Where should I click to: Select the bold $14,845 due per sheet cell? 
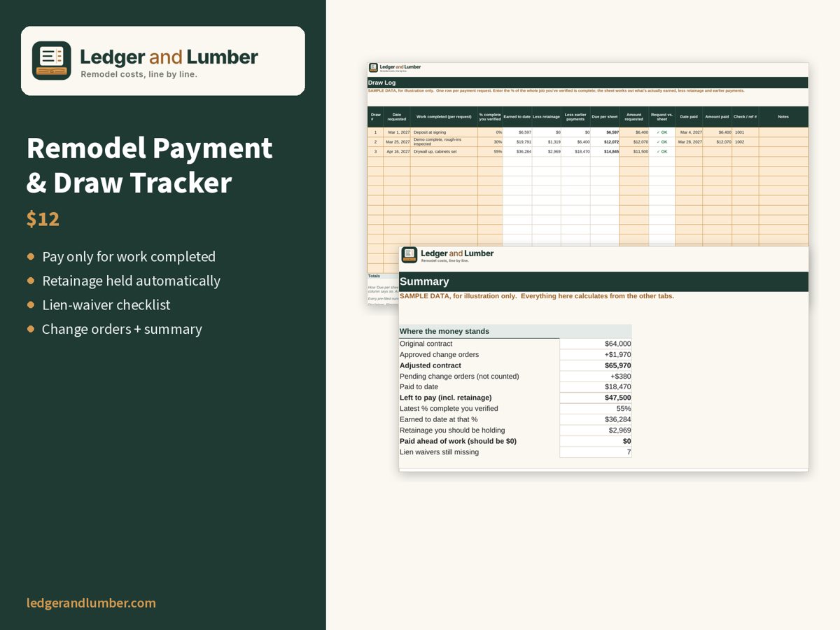605,152
